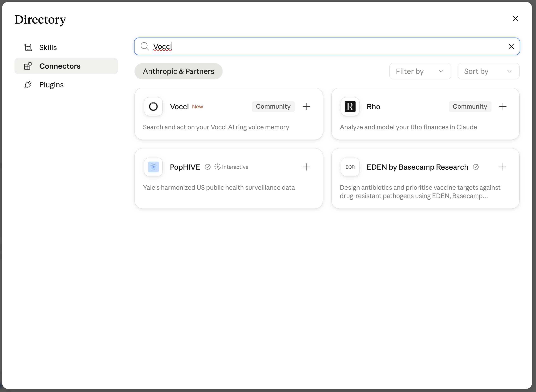536x392 pixels.
Task: Click the Rho R logo
Action: pyautogui.click(x=350, y=107)
